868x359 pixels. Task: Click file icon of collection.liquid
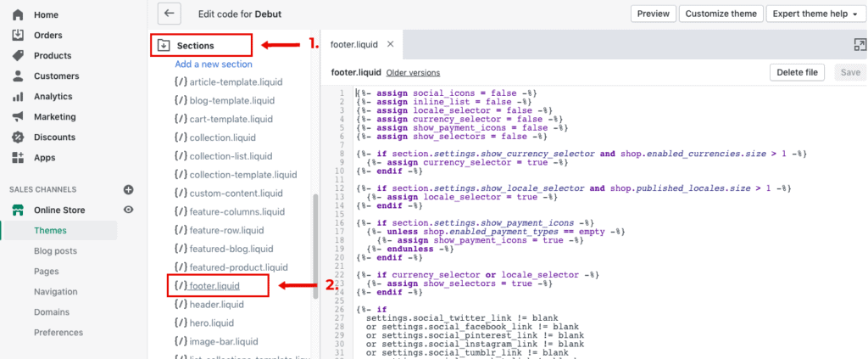pos(181,137)
